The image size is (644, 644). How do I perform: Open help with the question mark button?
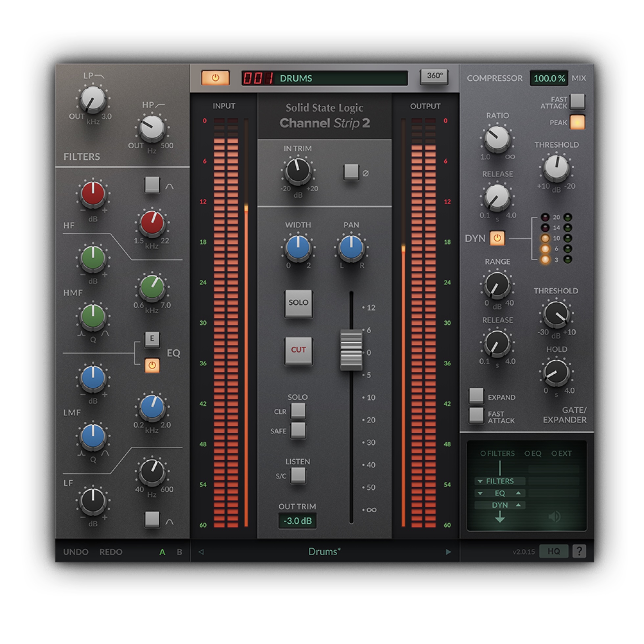pos(579,551)
